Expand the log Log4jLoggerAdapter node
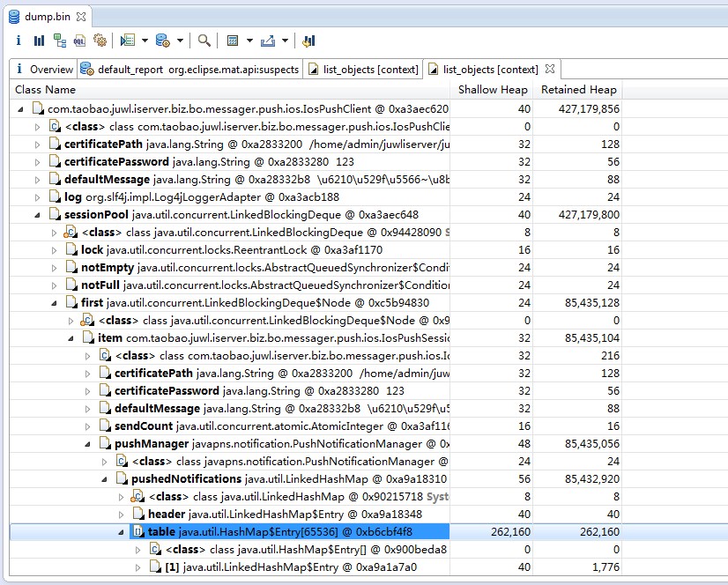This screenshot has height=585, width=728. click(37, 197)
